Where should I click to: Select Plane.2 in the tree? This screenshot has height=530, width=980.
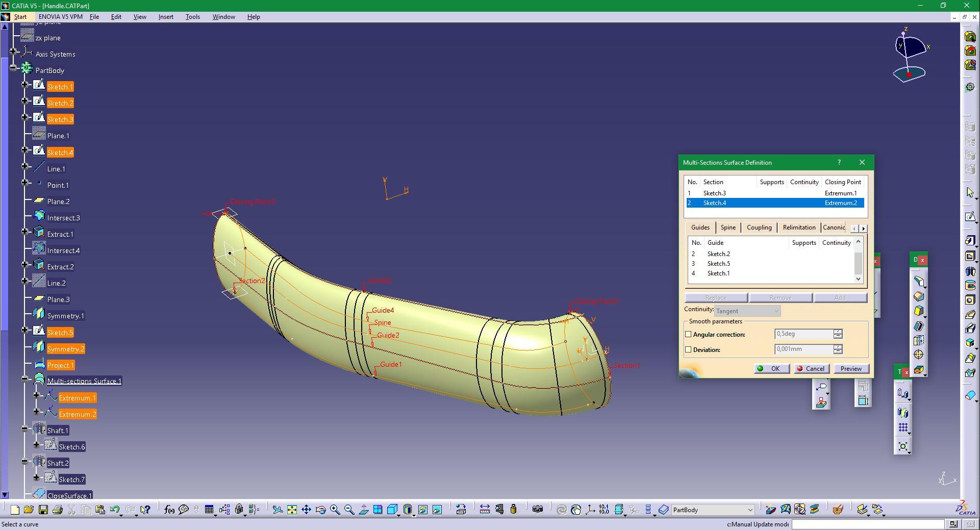pos(58,201)
